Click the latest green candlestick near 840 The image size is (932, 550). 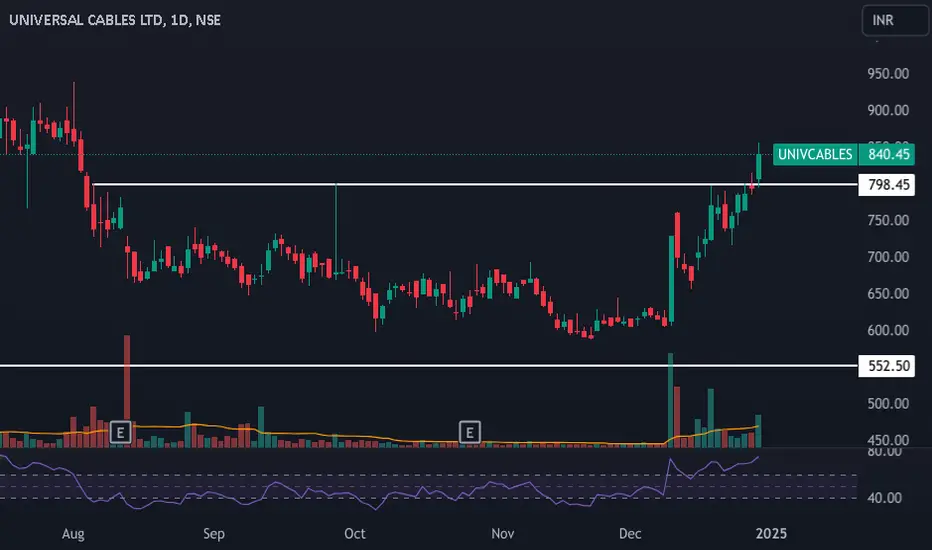pos(758,167)
